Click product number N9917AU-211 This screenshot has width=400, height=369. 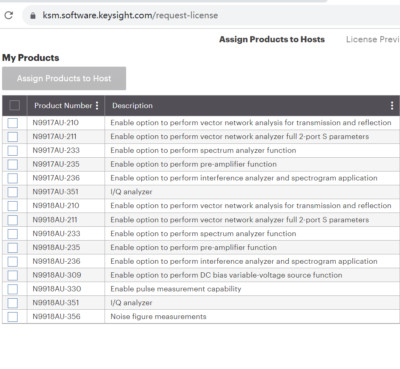pyautogui.click(x=55, y=136)
